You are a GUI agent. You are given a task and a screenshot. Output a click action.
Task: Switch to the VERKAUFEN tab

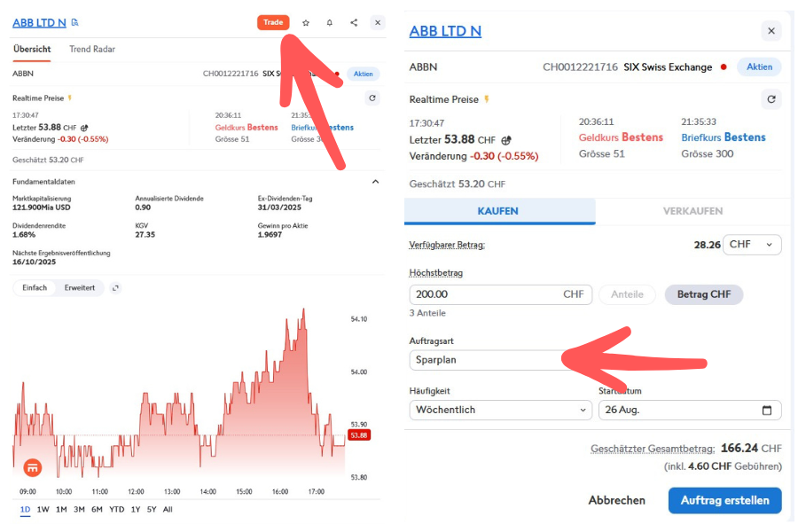pos(692,211)
